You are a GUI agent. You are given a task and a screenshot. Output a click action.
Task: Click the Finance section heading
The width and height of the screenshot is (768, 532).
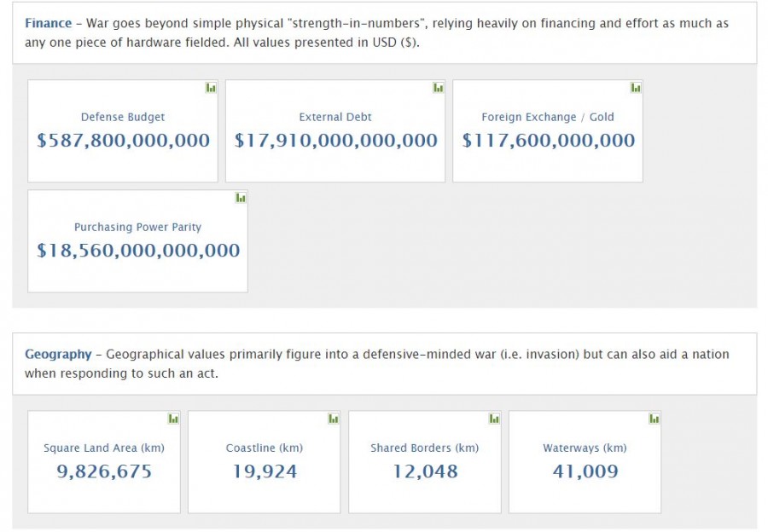pyautogui.click(x=48, y=24)
